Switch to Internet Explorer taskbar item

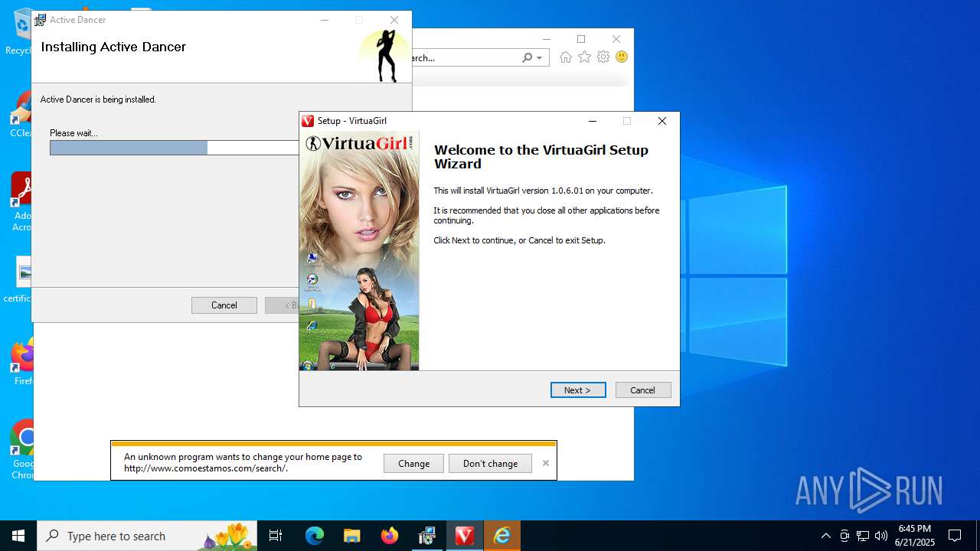(502, 536)
